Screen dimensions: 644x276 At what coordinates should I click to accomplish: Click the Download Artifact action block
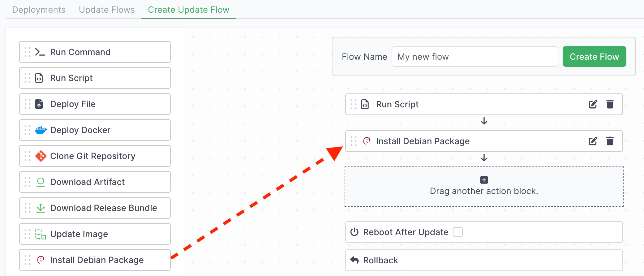click(95, 182)
